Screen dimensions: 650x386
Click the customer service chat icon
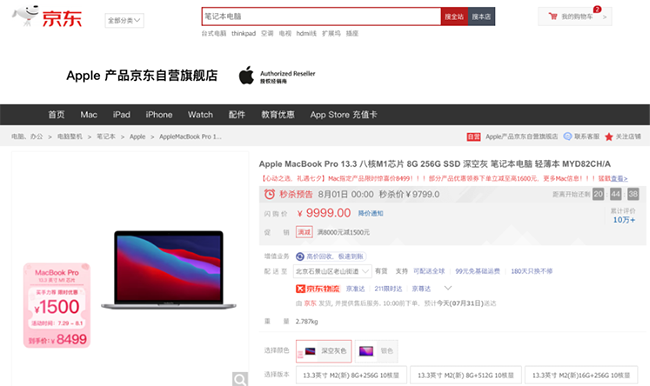pos(568,136)
